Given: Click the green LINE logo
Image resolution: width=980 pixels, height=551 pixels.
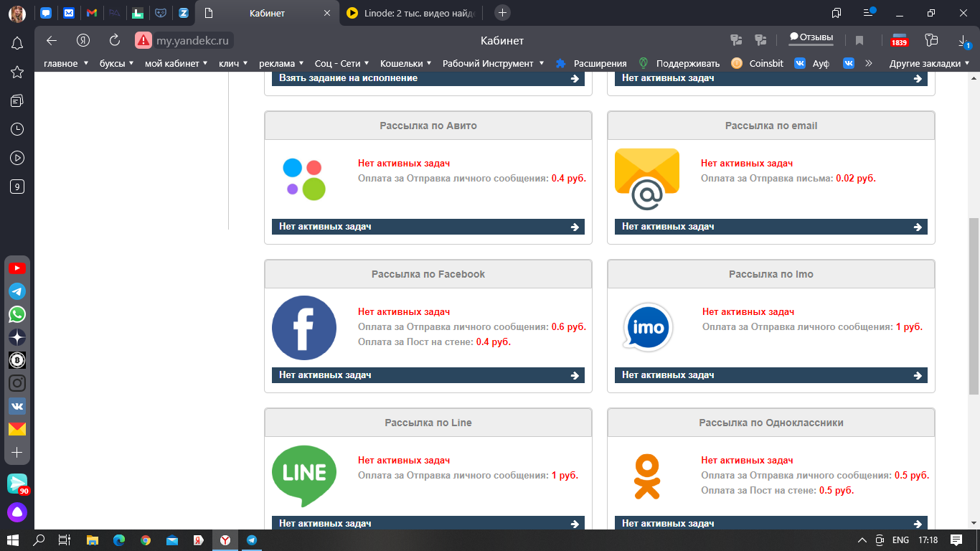Looking at the screenshot, I should [x=304, y=476].
